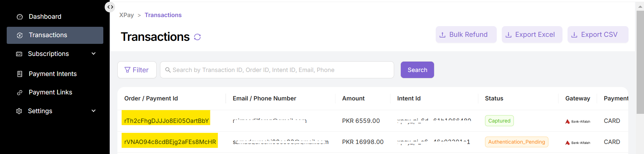Image resolution: width=644 pixels, height=154 pixels.
Task: Click the Payment Links chain icon
Action: click(x=20, y=92)
